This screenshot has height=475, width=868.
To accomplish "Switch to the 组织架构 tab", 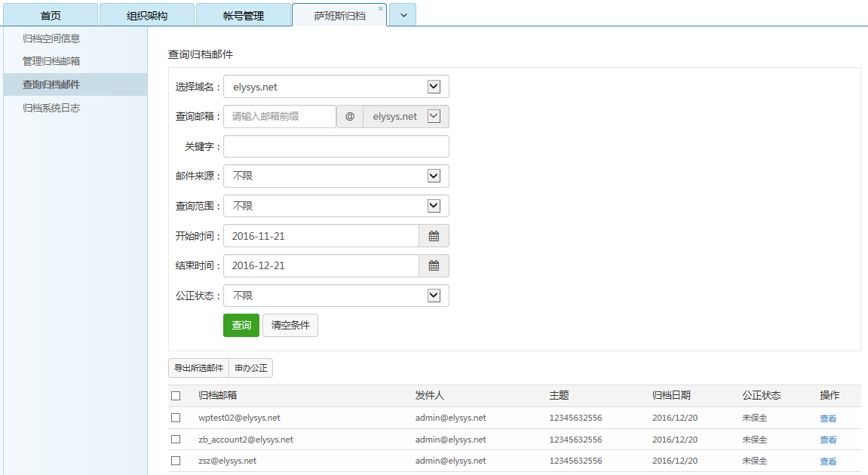I will [146, 14].
